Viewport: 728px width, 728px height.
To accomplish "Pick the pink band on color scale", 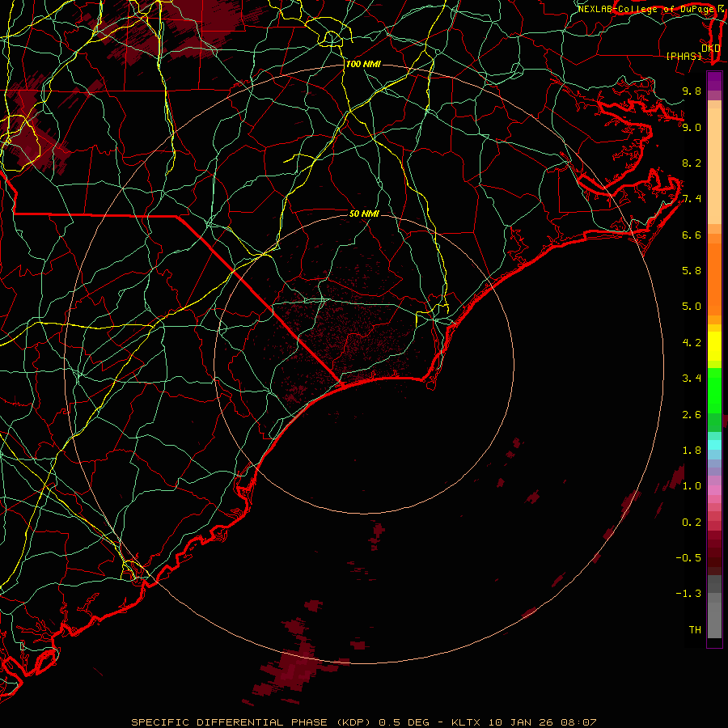I will click(714, 490).
